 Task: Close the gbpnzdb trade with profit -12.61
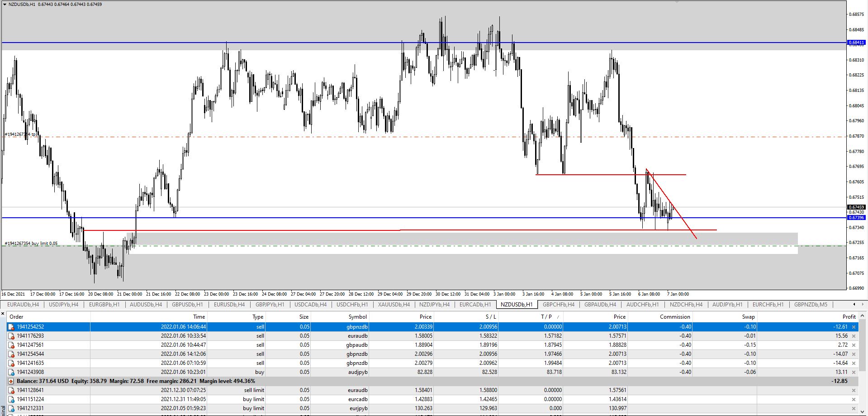point(854,327)
